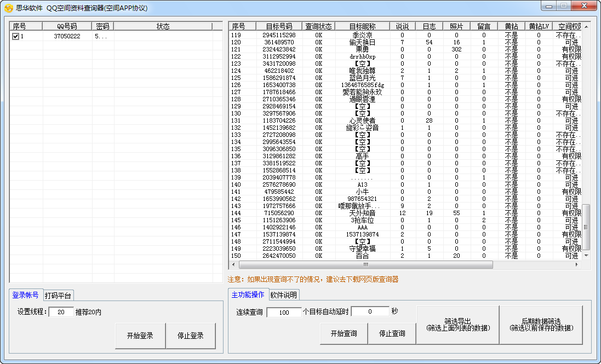Click the 筛选导出 button
This screenshot has height=364, width=601.
coord(457,325)
